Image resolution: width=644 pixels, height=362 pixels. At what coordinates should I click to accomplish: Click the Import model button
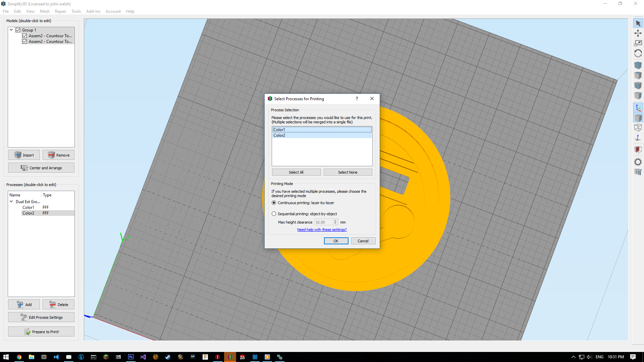coord(24,155)
